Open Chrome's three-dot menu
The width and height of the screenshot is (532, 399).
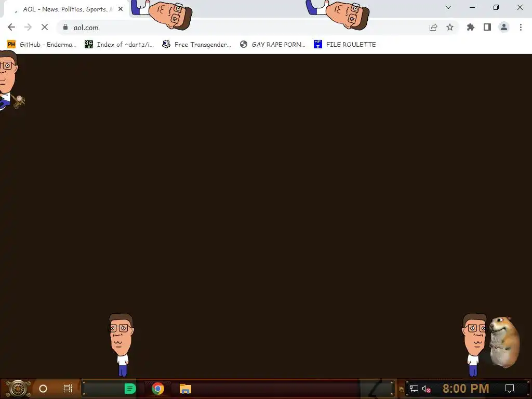(521, 27)
